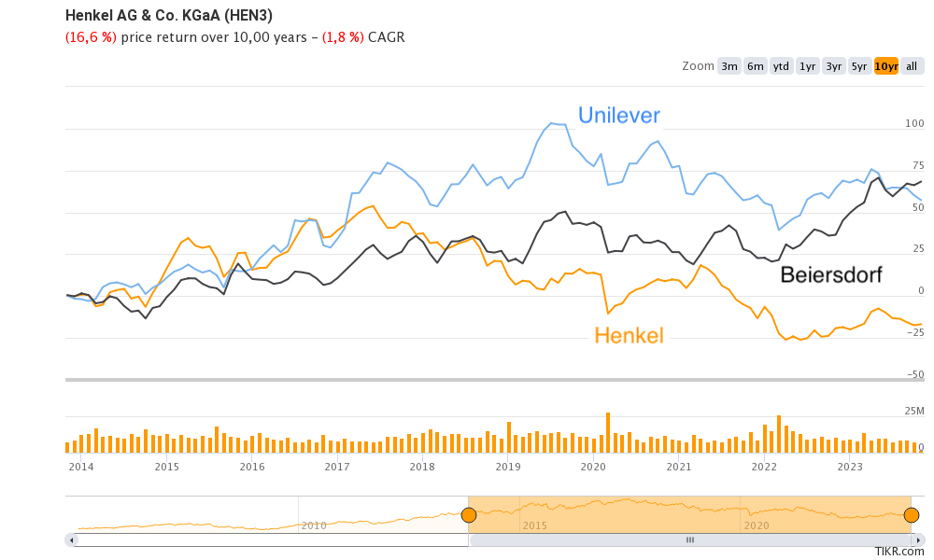Click the left orange range selector handle
934x560 pixels.
pos(471,512)
